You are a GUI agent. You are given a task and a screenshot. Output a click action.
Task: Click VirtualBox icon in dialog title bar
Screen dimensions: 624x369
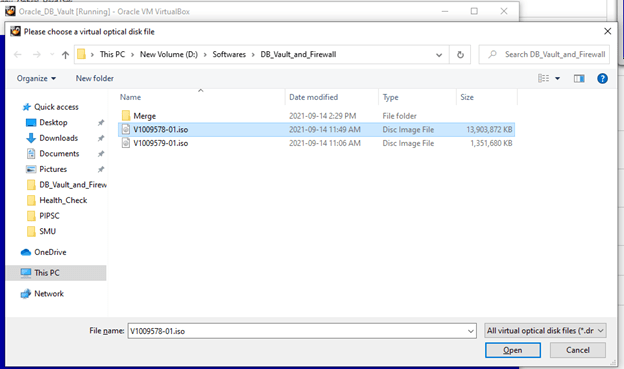(x=15, y=31)
